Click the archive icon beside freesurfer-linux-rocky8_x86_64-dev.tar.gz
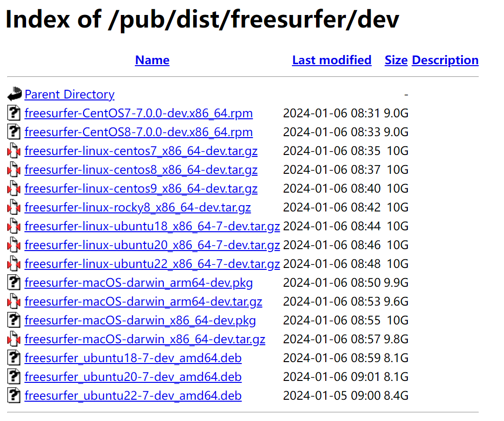 14,207
